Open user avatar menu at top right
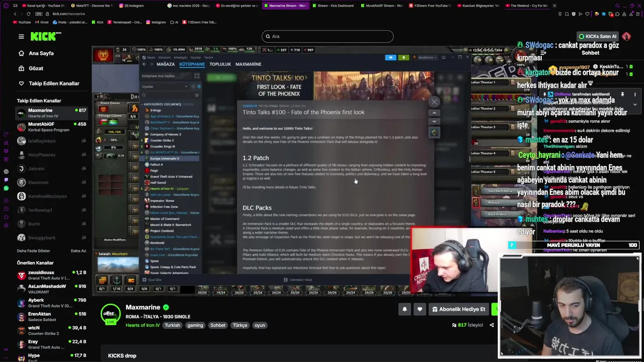The width and height of the screenshot is (644, 362). pos(626,36)
